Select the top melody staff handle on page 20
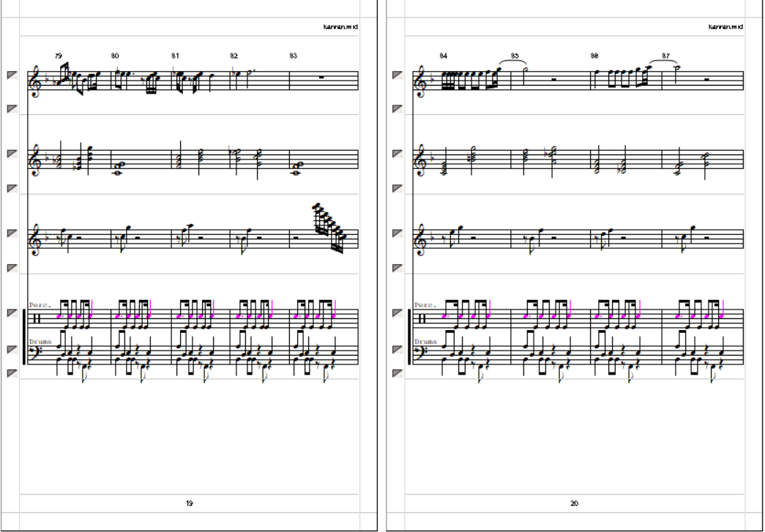The height and width of the screenshot is (532, 765). coord(398,75)
